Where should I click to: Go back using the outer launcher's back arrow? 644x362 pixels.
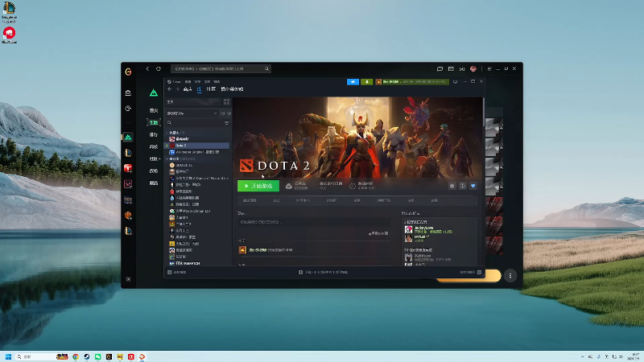[x=147, y=68]
